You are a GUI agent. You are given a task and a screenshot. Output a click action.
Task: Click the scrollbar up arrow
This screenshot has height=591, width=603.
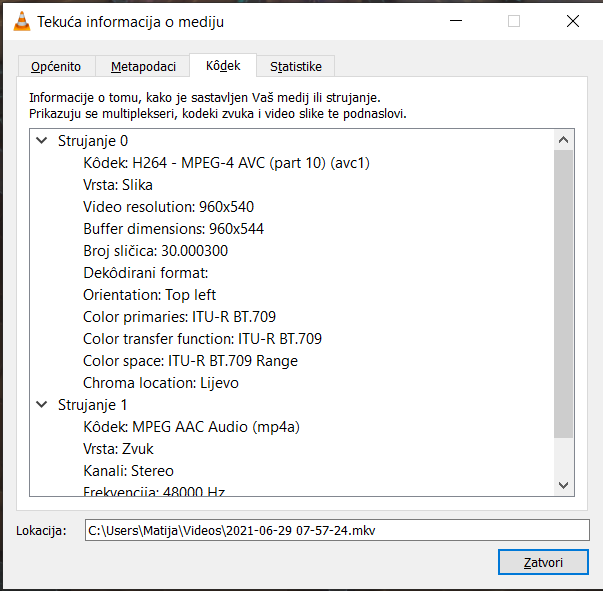click(x=564, y=141)
